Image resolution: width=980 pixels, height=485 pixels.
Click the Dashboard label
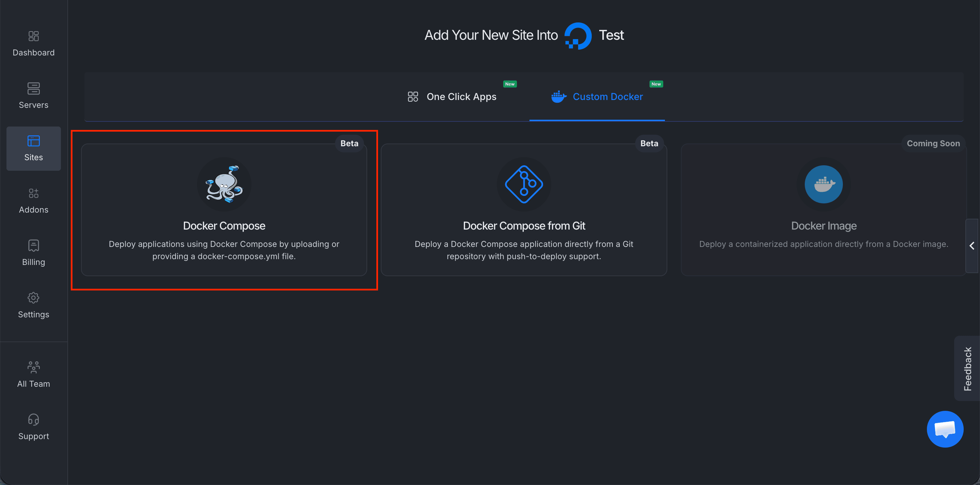33,52
